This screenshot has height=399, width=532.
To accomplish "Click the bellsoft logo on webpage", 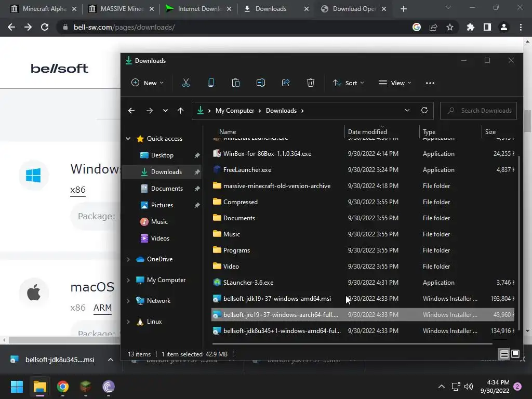I will point(59,69).
